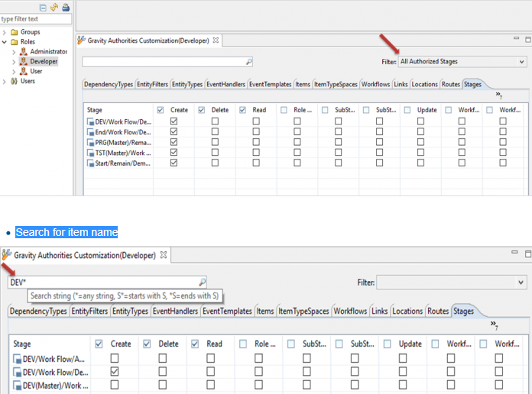The height and width of the screenshot is (394, 532).
Task: Select the Locations tab in lower editor
Action: 407,311
